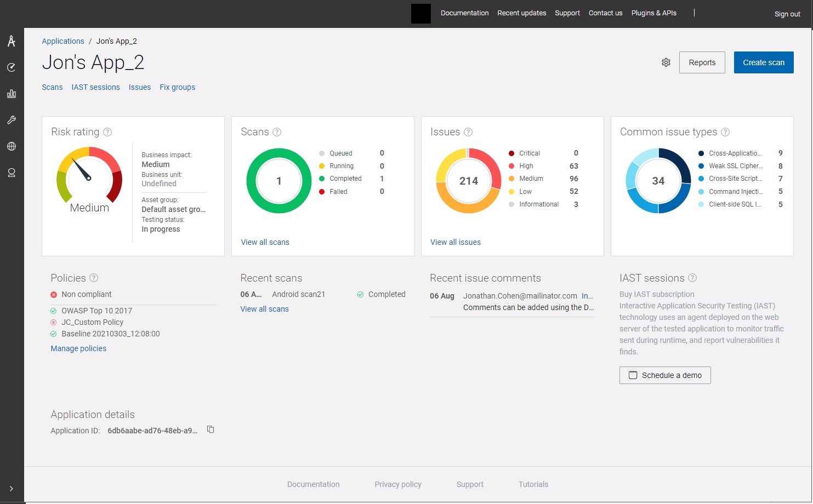
Task: Click the help icon beside Risk rating
Action: (x=107, y=132)
